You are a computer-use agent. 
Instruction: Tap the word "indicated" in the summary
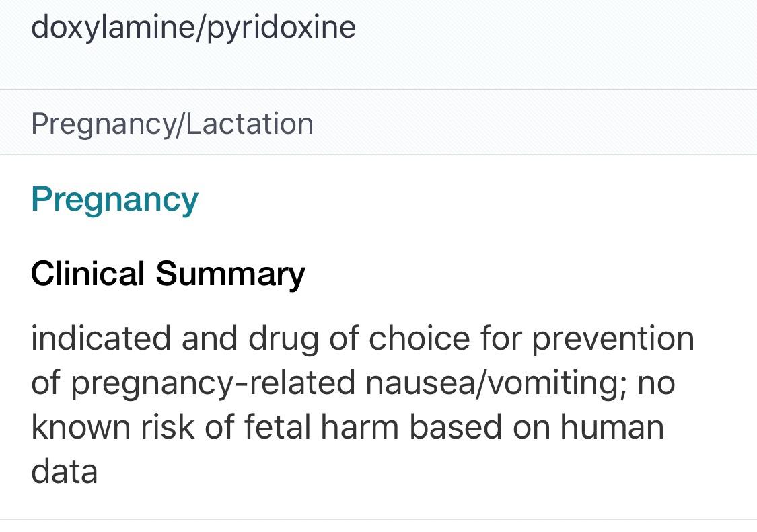click(100, 338)
